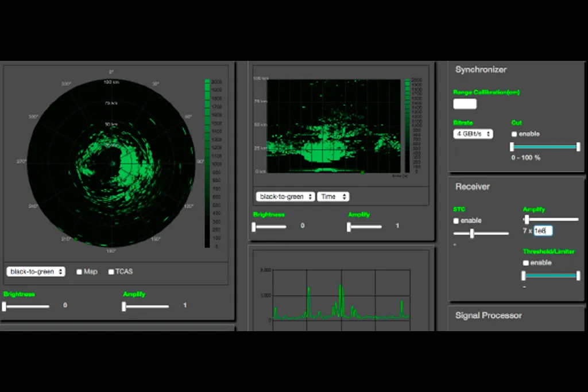Open the black-to-green dropdown under the range plot

pos(285,196)
